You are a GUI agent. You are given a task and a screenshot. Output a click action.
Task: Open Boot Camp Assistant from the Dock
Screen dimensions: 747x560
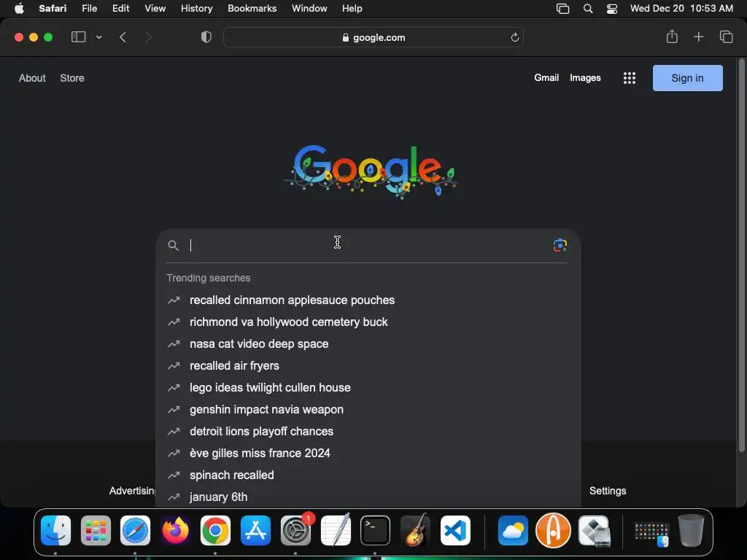pyautogui.click(x=594, y=530)
